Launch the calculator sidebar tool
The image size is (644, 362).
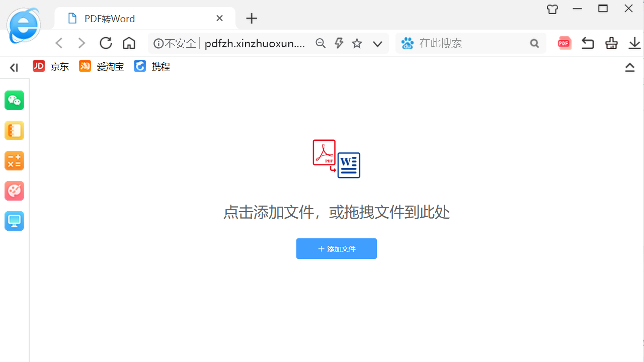[14, 160]
